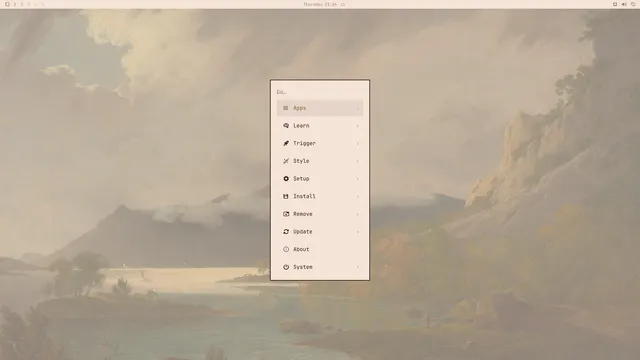Switch to workspace 2 in top bar

[x=22, y=4]
